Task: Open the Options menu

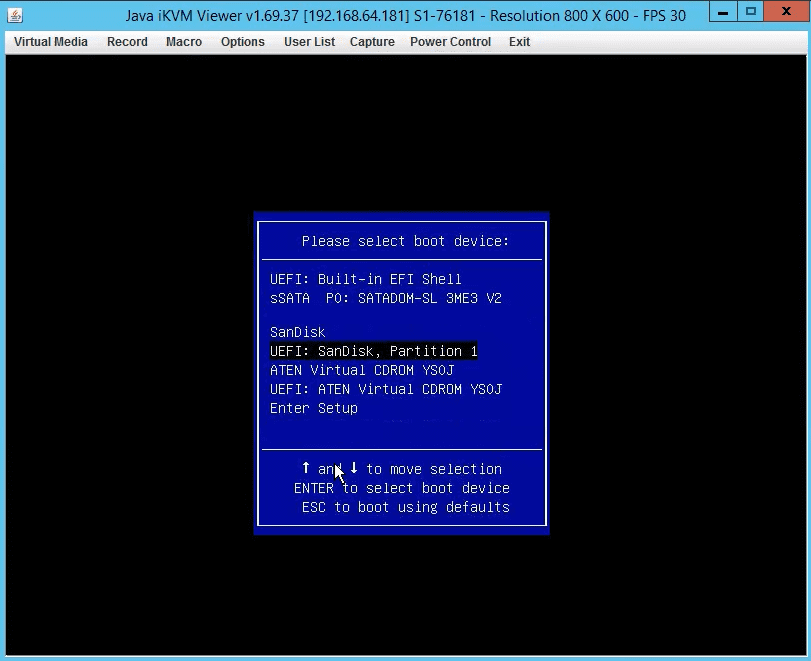Action: [242, 42]
